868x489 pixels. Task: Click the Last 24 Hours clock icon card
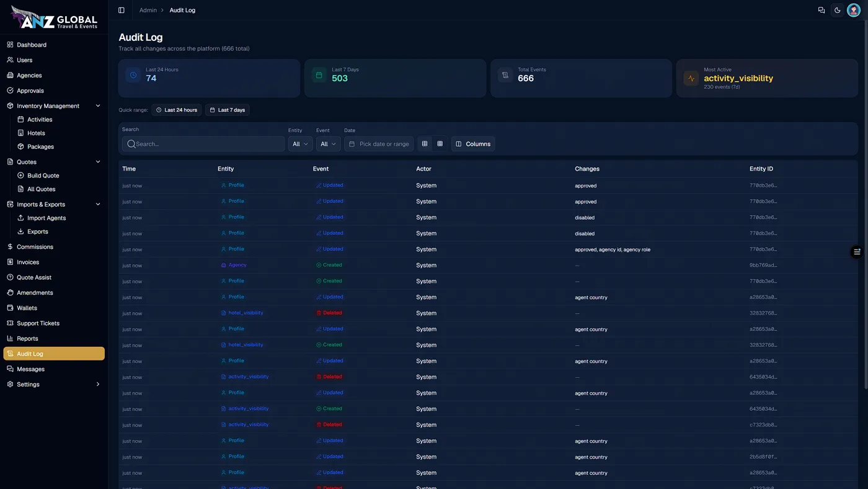click(x=133, y=75)
